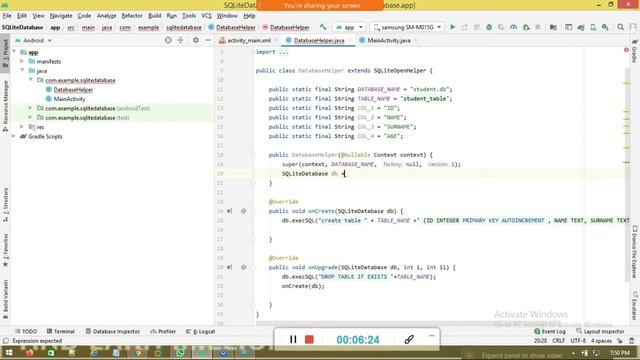Click the Search Everywhere magnifier icon

pyautogui.click(x=620, y=27)
